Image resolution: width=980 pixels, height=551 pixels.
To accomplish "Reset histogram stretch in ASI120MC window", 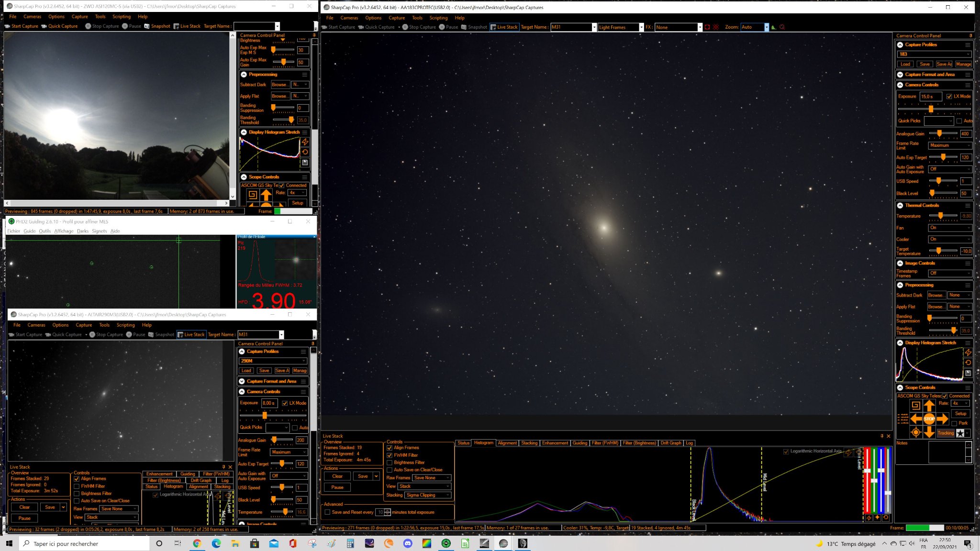I will [x=305, y=152].
